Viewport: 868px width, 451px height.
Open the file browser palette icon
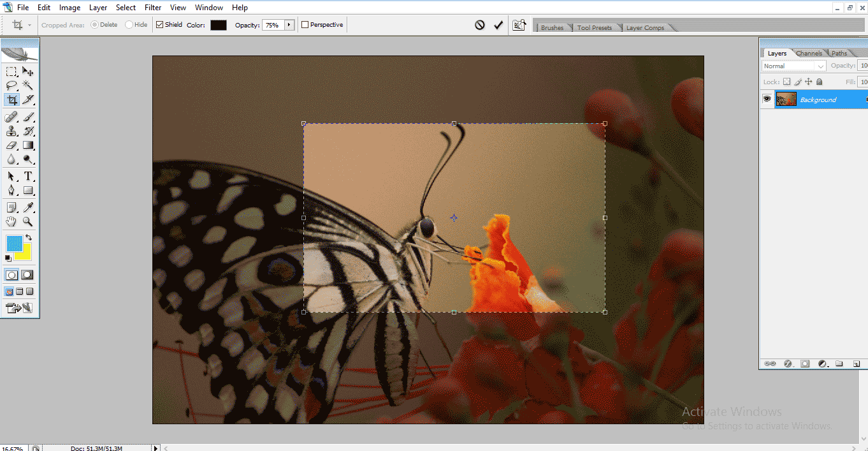[520, 25]
